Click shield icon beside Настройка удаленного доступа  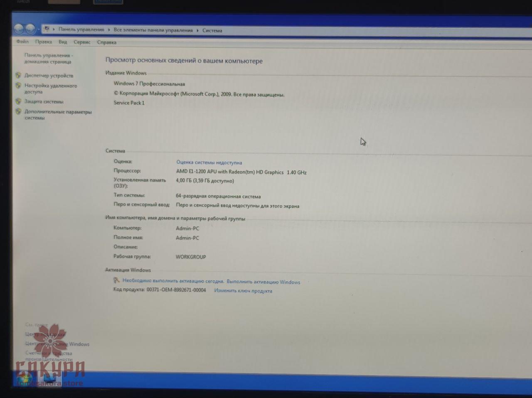(18, 86)
